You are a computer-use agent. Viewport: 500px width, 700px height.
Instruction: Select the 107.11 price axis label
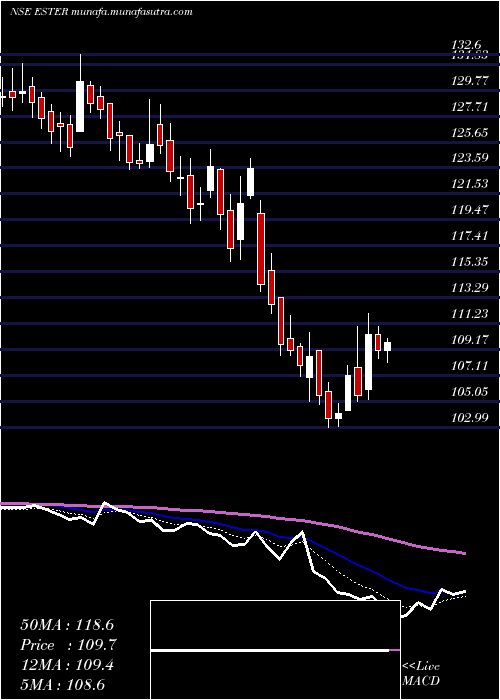[x=471, y=366]
